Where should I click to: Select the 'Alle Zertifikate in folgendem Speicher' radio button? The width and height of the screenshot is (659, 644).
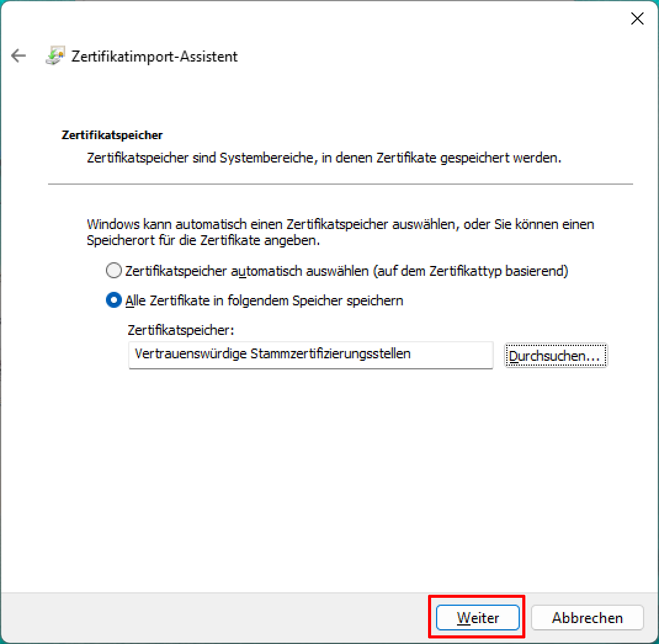tap(113, 300)
